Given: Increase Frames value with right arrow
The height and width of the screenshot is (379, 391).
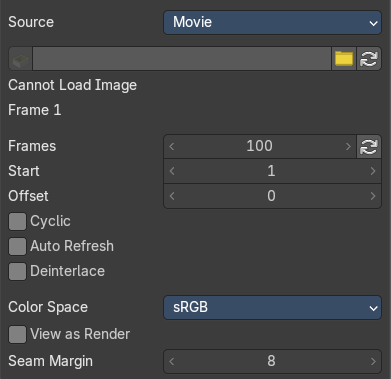Looking at the screenshot, I should (348, 146).
